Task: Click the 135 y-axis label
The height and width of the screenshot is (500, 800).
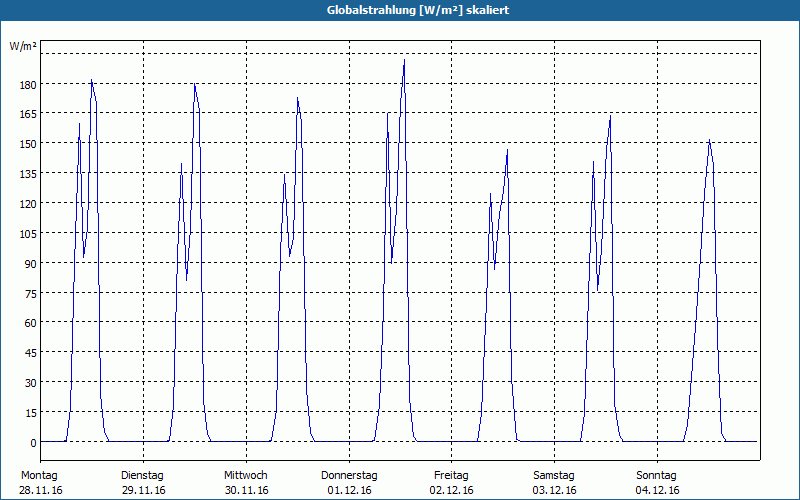Action: coord(28,174)
